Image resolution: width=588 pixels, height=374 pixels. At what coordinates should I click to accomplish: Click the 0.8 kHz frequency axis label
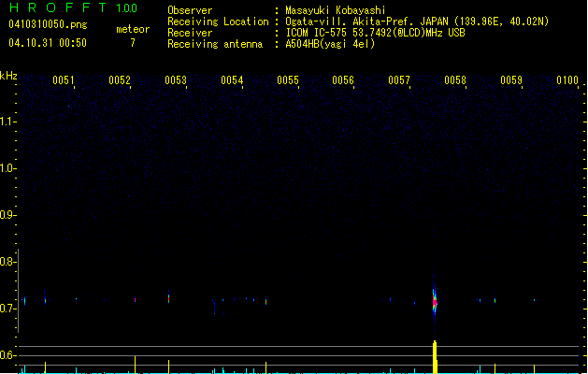[x=7, y=262]
